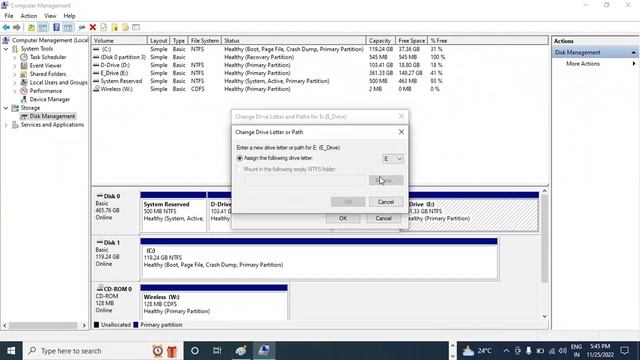The width and height of the screenshot is (640, 360).
Task: Select Device Manager in the tree
Action: coord(49,99)
